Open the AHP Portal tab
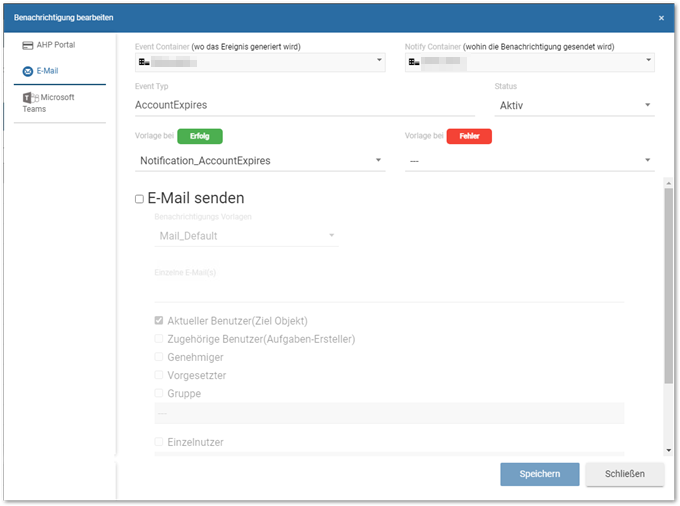 (49, 45)
